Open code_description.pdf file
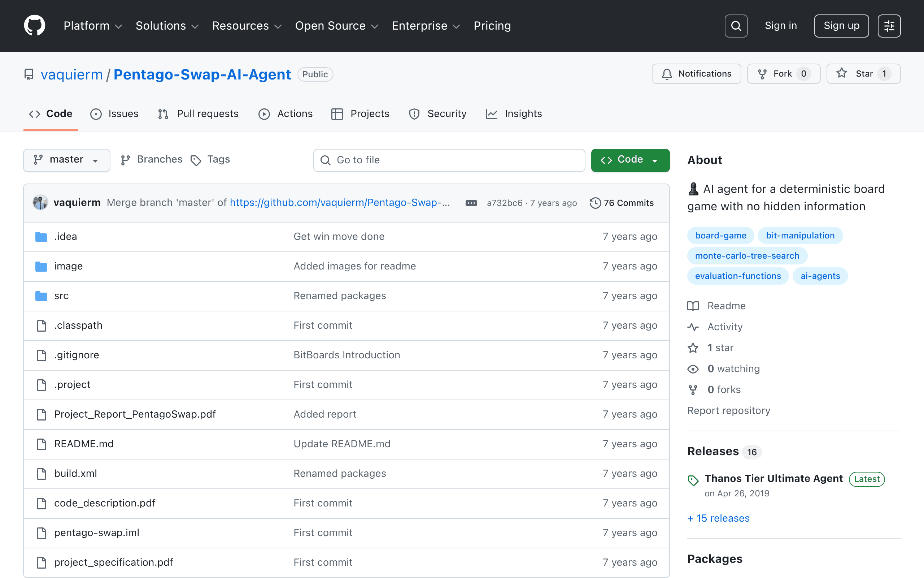This screenshot has height=578, width=924. 105,503
